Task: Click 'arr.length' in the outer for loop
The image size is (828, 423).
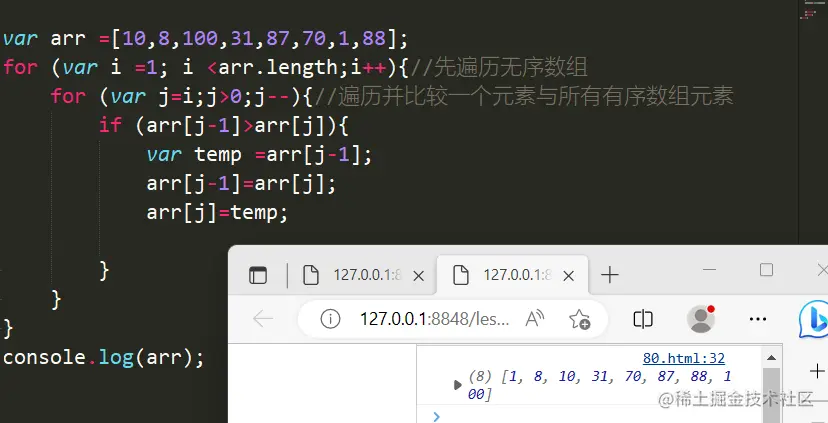Action: tap(278, 68)
